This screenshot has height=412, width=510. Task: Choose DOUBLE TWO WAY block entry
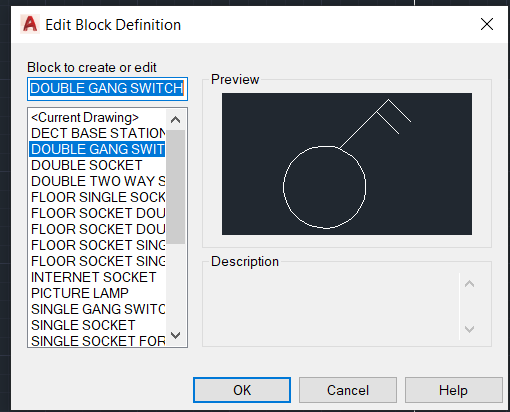coord(97,181)
